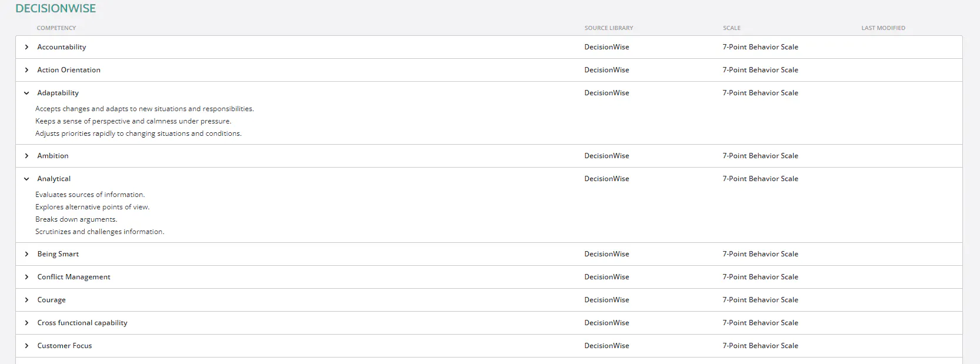Select the Analytical competency name
Viewport: 980px width, 364px height.
pos(54,179)
